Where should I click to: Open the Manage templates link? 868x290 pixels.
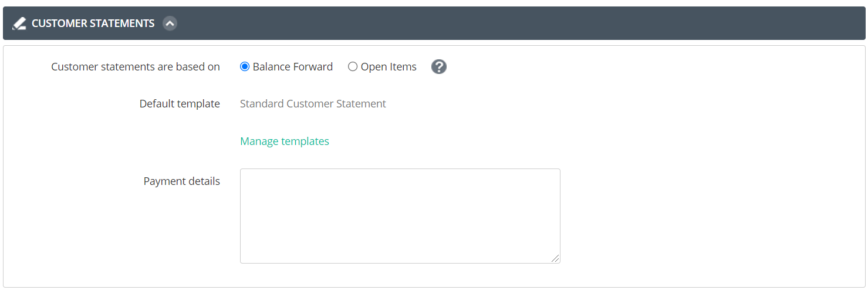pos(285,141)
